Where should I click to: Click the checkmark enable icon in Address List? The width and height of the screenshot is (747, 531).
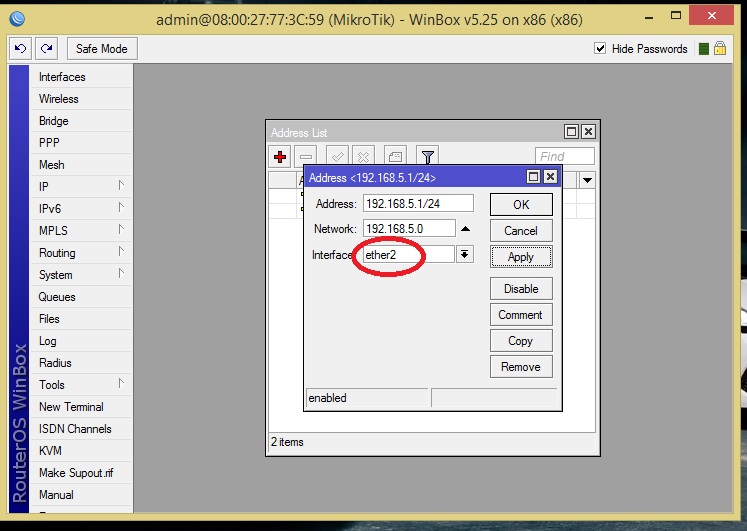(338, 156)
